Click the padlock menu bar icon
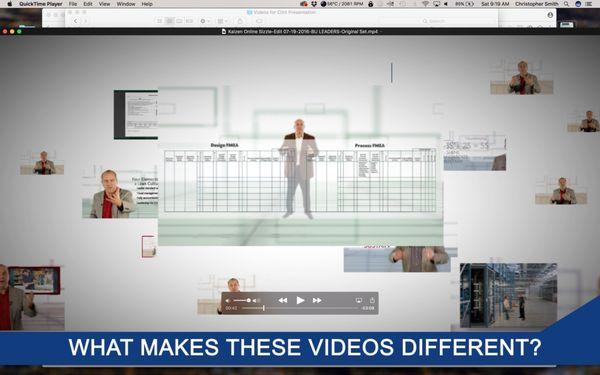This screenshot has height=375, width=600. 370,4
